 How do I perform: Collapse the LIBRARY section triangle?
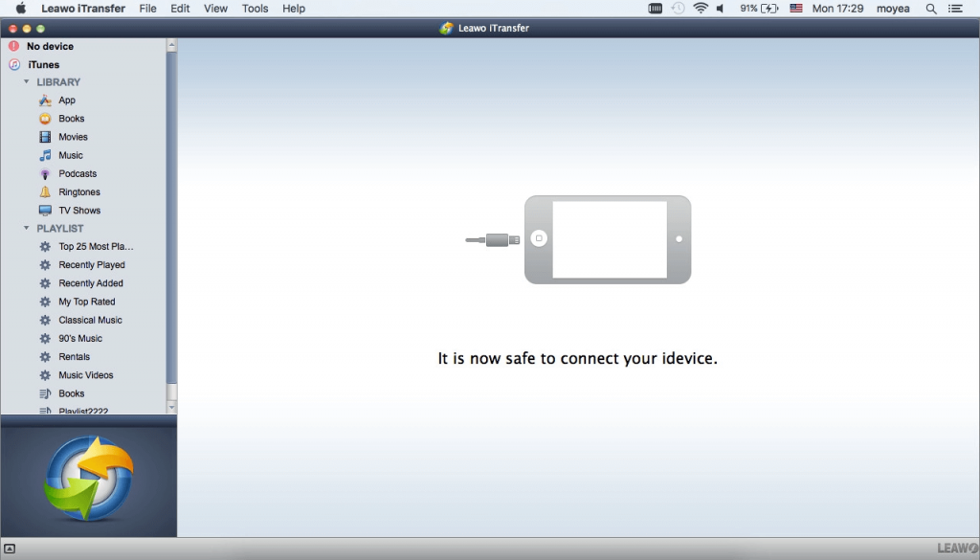pos(26,82)
